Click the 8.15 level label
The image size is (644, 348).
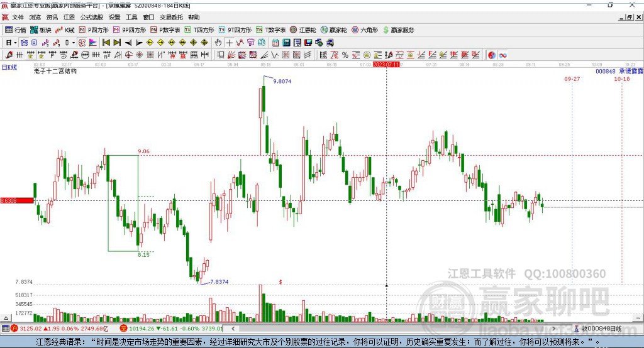click(x=144, y=255)
